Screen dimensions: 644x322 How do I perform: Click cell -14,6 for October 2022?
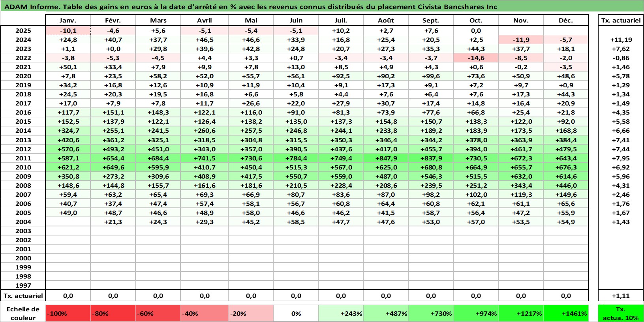476,58
